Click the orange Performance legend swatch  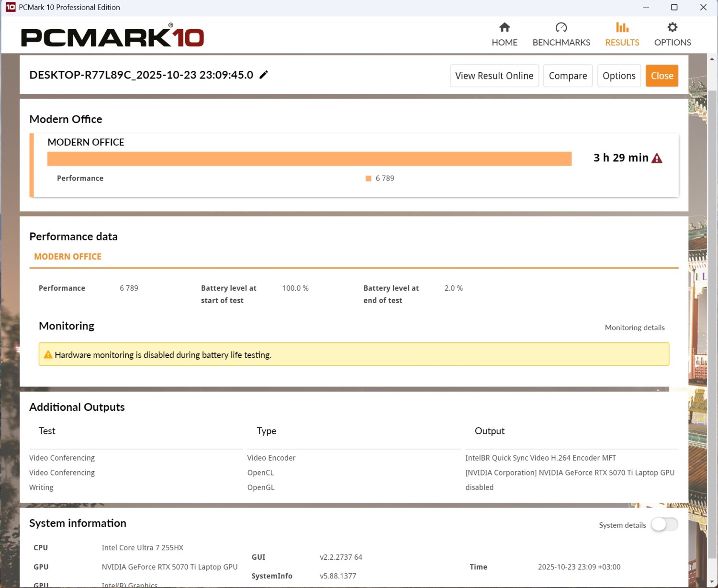[369, 179]
